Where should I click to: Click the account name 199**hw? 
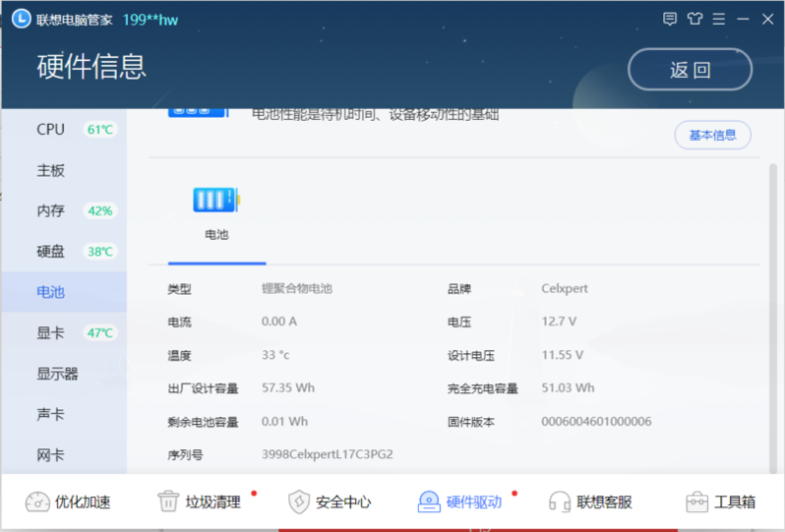[x=151, y=20]
